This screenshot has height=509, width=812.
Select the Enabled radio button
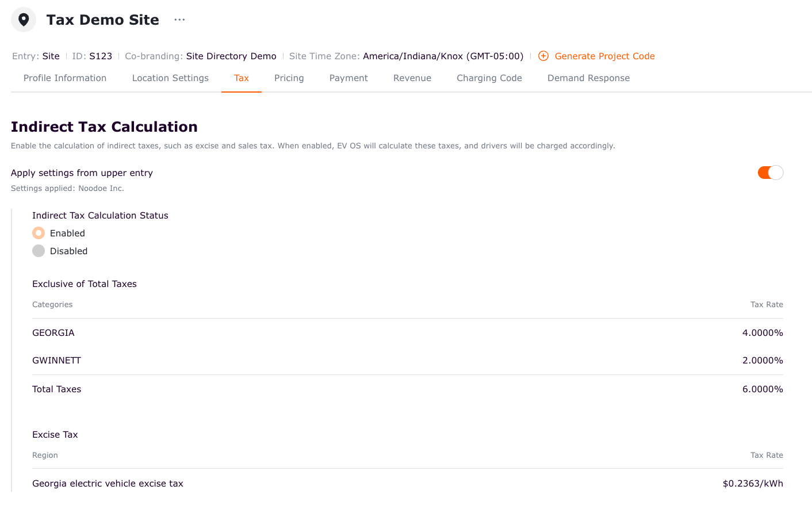[39, 233]
